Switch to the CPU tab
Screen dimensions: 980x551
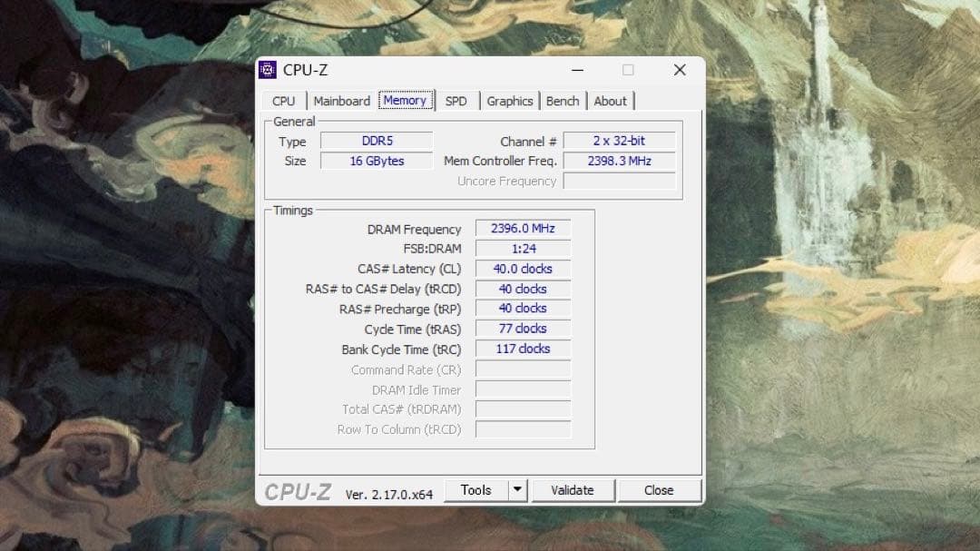pos(283,101)
